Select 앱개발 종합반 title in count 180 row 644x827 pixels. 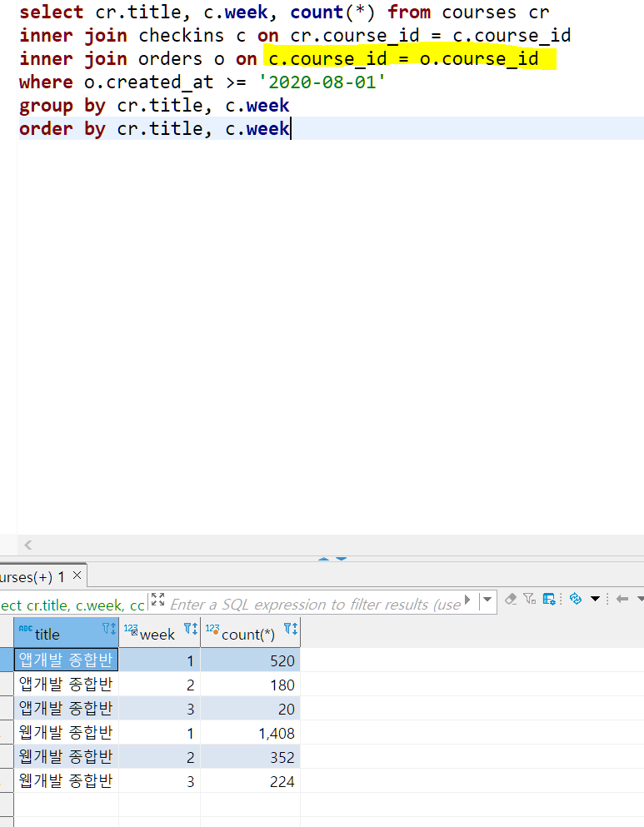[67, 685]
